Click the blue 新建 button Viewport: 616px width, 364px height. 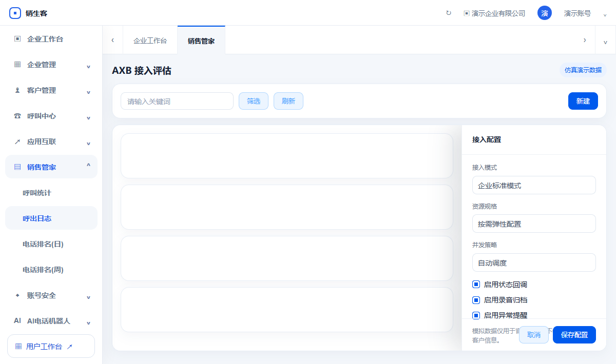[583, 101]
